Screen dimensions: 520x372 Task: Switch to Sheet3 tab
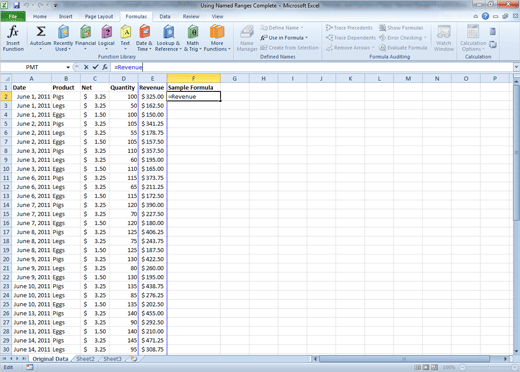tap(112, 359)
